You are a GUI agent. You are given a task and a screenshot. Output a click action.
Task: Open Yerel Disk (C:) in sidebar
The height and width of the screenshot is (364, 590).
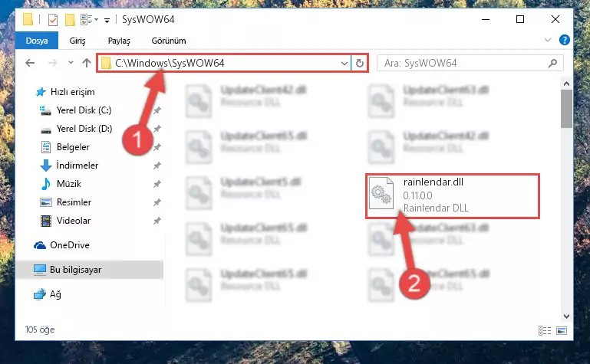tap(84, 110)
